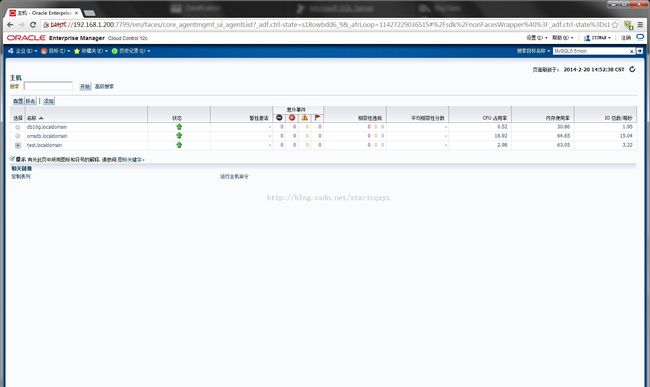Click the green extension icon beside the bookmark star

pyautogui.click(x=628, y=25)
